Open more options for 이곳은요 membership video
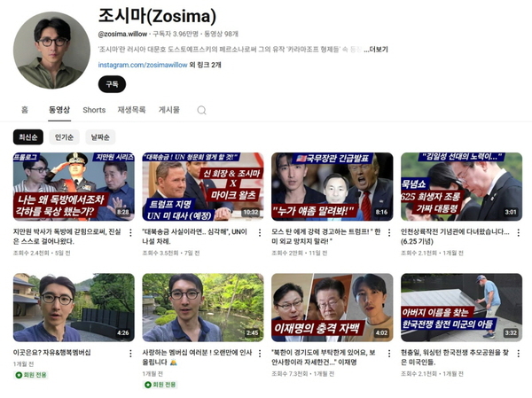The image size is (532, 398). click(130, 354)
